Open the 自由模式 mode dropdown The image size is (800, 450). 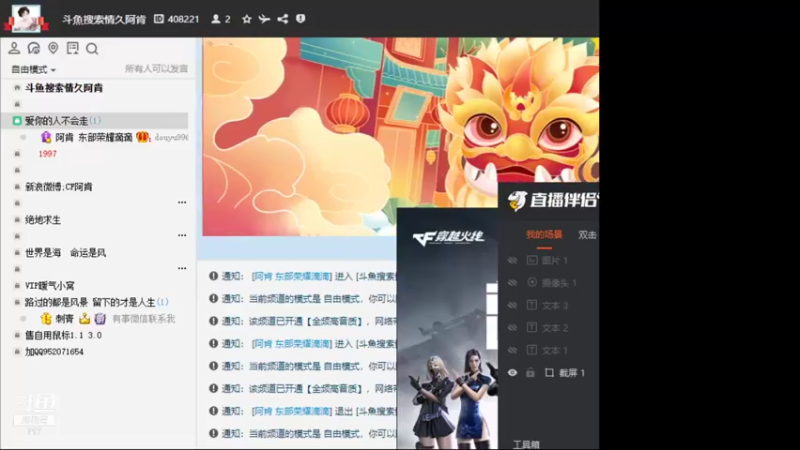(x=33, y=69)
